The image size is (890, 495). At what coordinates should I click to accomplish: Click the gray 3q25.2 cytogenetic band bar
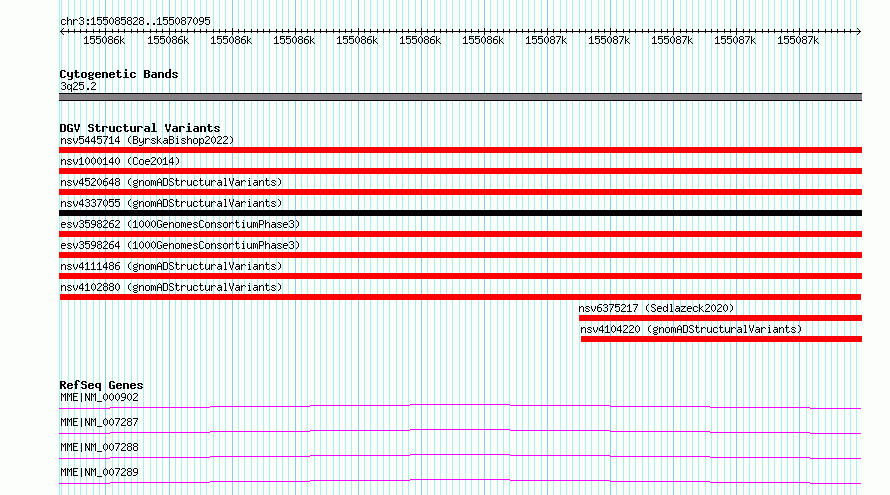point(460,97)
